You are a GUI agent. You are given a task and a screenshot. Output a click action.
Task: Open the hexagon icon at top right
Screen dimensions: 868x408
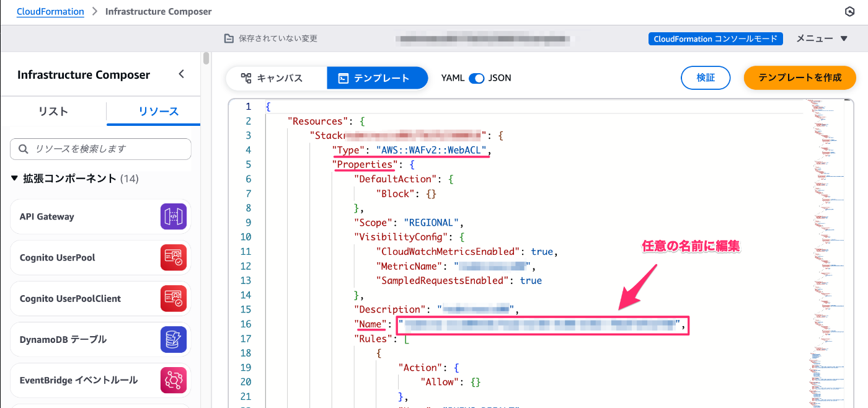(x=850, y=12)
